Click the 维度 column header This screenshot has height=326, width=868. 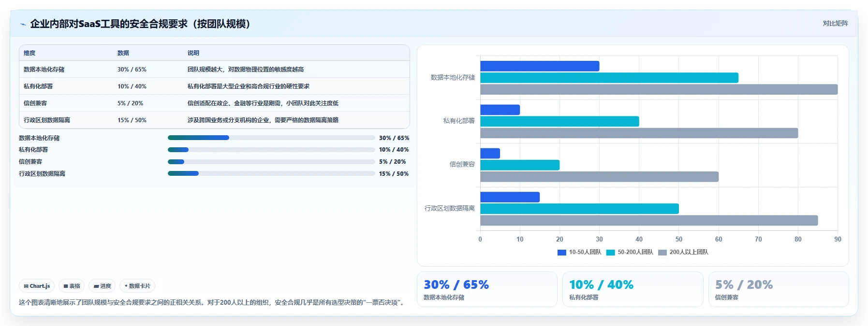point(29,53)
